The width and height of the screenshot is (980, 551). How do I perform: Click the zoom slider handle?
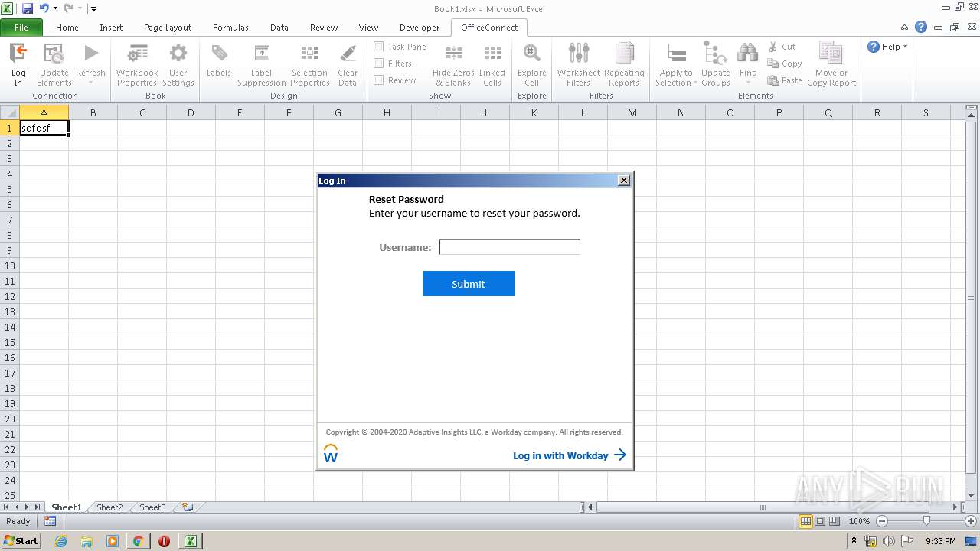(x=926, y=521)
